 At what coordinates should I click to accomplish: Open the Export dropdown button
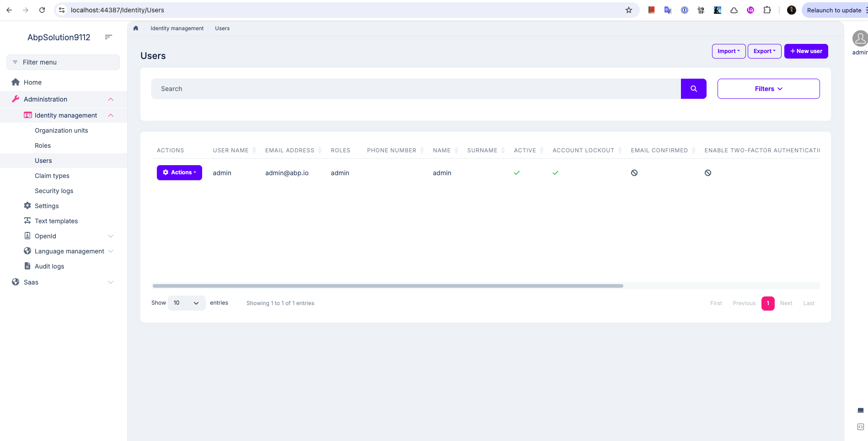click(x=764, y=51)
